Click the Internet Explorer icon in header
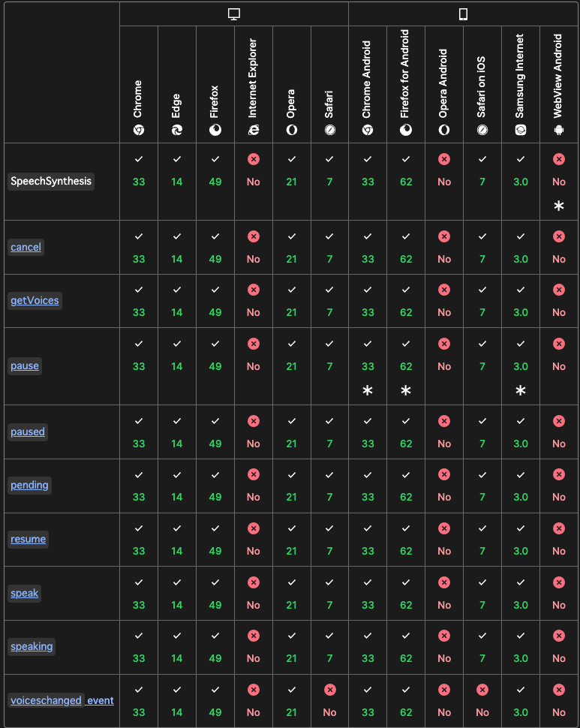The width and height of the screenshot is (580, 728). tap(254, 130)
